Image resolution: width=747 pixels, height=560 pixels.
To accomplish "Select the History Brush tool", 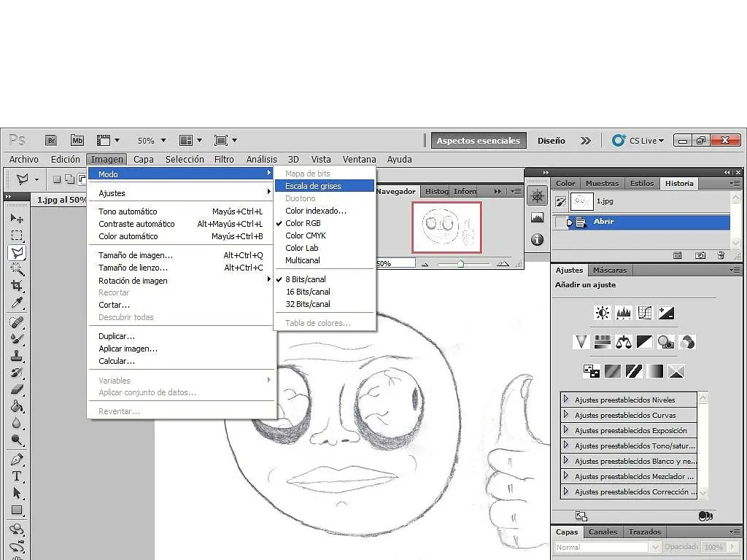I will pos(17,373).
